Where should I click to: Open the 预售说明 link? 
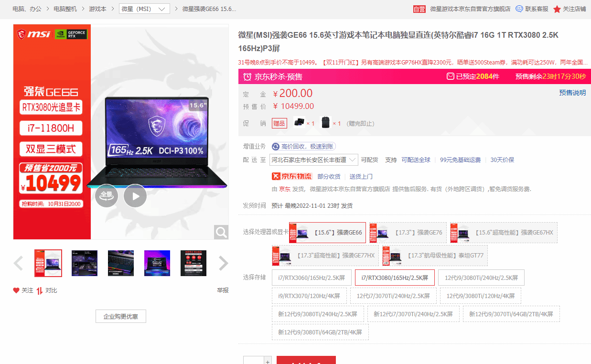[572, 93]
